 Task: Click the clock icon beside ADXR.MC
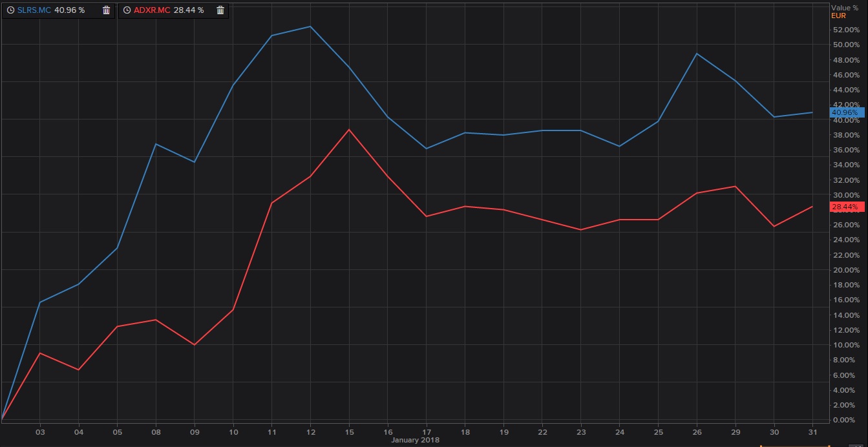[x=127, y=10]
